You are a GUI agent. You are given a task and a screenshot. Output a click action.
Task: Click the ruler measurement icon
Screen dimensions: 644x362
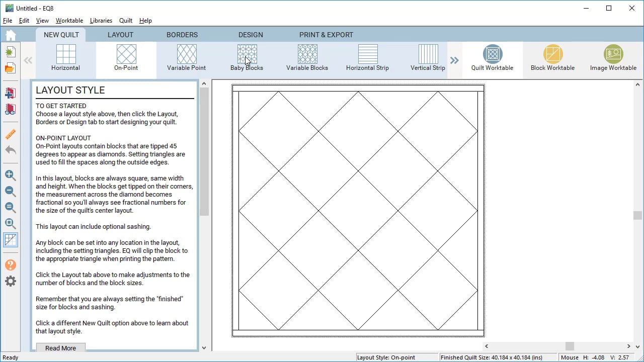[11, 134]
